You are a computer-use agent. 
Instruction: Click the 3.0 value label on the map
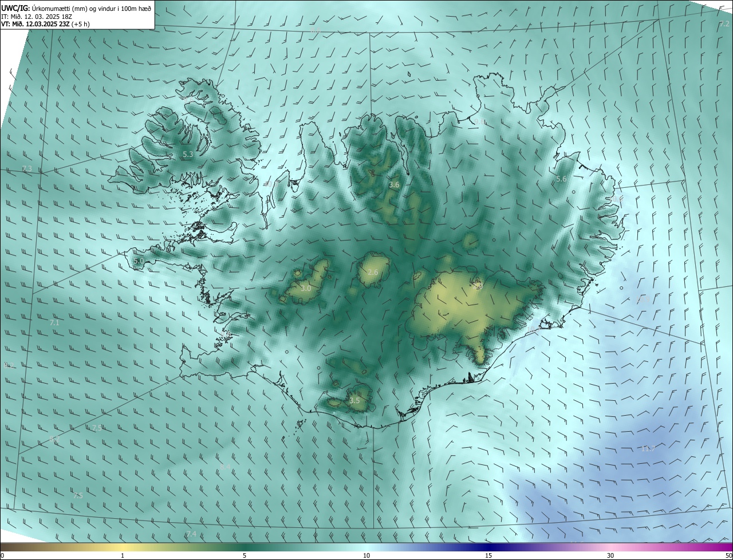[x=306, y=288]
